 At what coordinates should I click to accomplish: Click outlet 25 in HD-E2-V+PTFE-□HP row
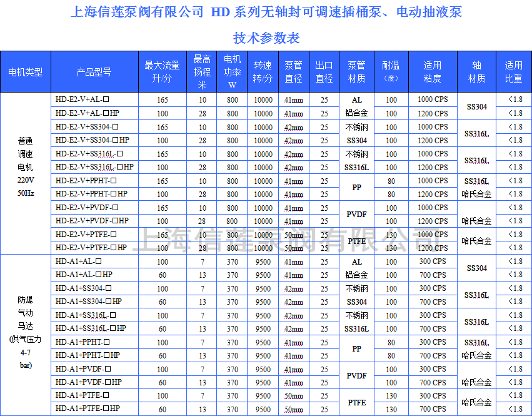click(324, 248)
